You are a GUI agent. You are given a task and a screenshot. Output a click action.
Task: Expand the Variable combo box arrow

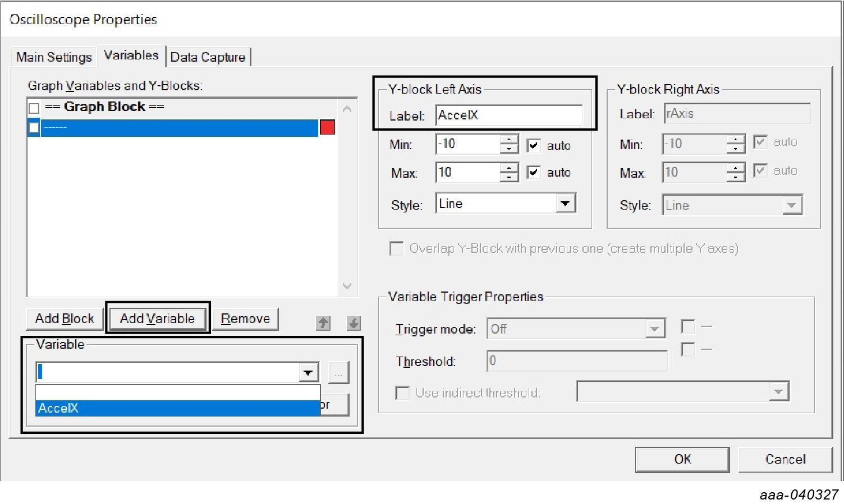[308, 372]
